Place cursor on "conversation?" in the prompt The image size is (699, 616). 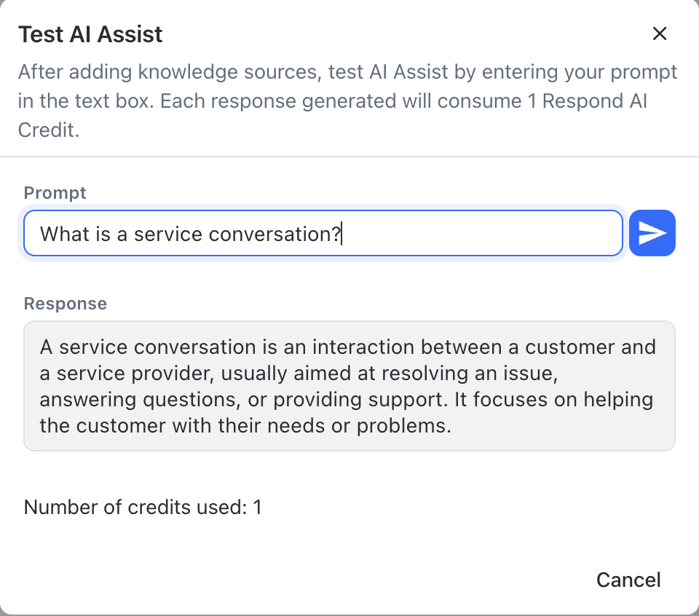[x=275, y=234]
